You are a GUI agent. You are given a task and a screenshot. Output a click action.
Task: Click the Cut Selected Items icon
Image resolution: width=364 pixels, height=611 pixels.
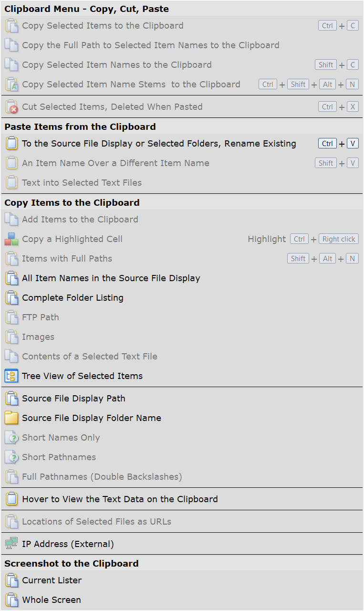(x=11, y=107)
